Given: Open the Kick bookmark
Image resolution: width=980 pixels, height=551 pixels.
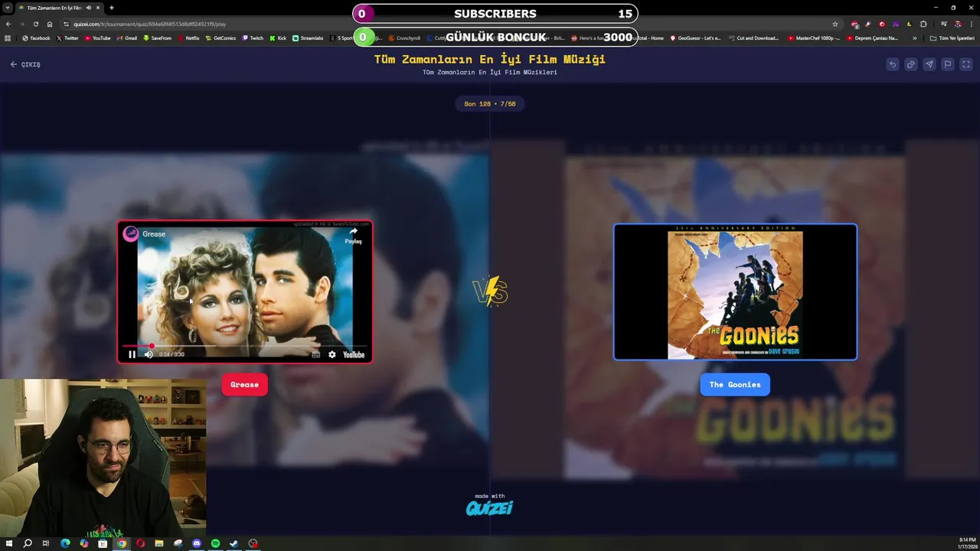Looking at the screenshot, I should point(278,37).
